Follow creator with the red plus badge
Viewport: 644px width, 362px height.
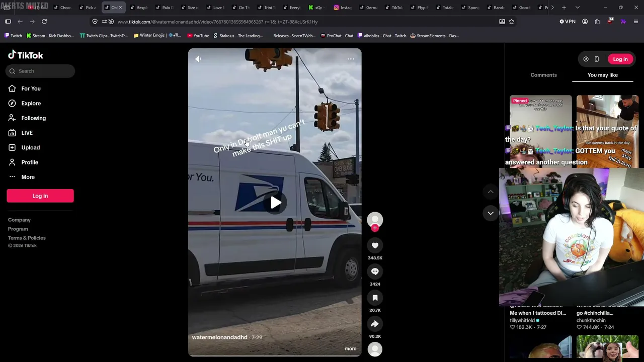click(375, 228)
